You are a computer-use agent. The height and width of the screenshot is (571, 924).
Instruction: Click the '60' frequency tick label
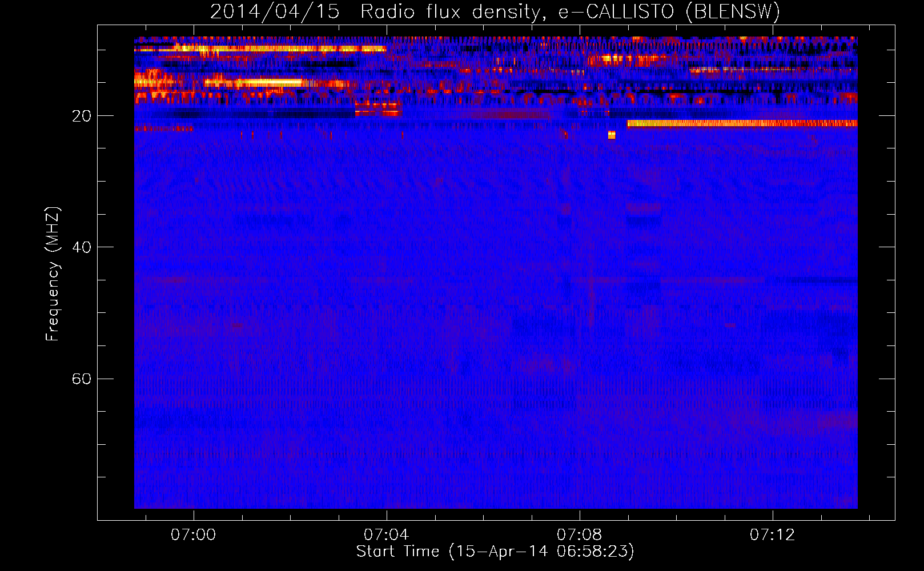81,379
